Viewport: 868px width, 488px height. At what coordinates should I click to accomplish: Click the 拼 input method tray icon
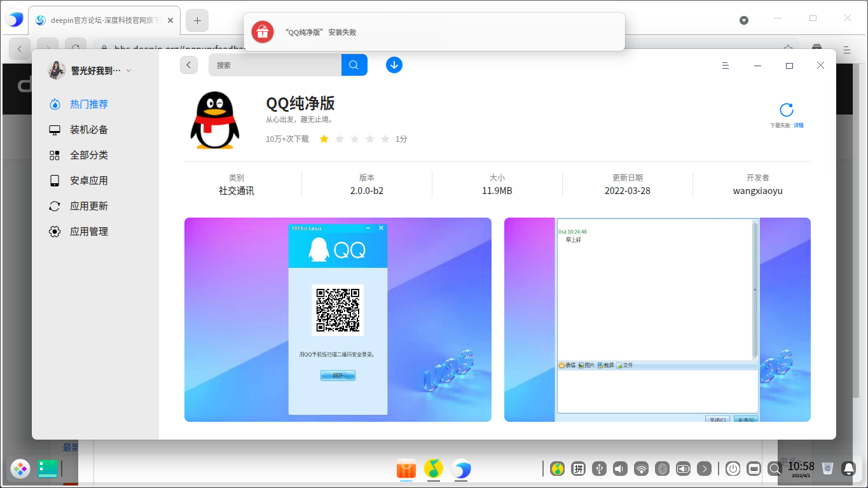tap(579, 470)
